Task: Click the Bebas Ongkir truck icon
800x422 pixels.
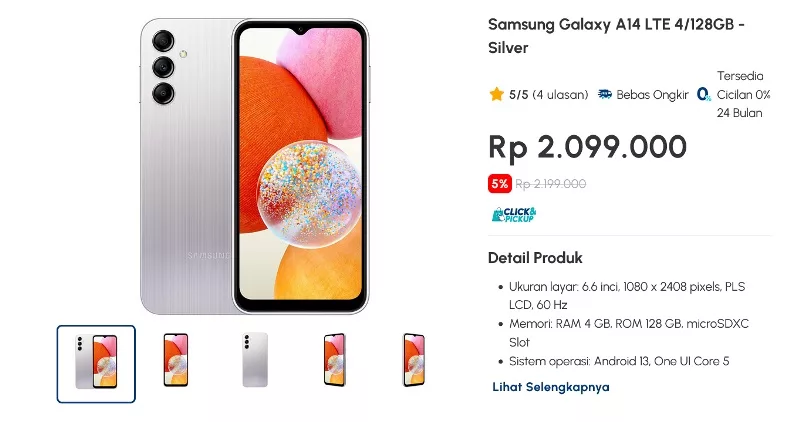Action: [x=605, y=94]
